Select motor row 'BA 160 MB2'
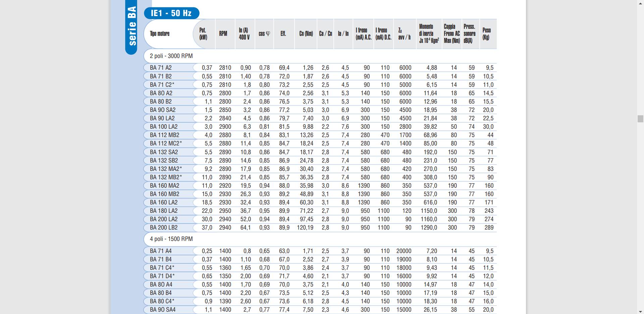This screenshot has height=314, width=644. [320, 194]
